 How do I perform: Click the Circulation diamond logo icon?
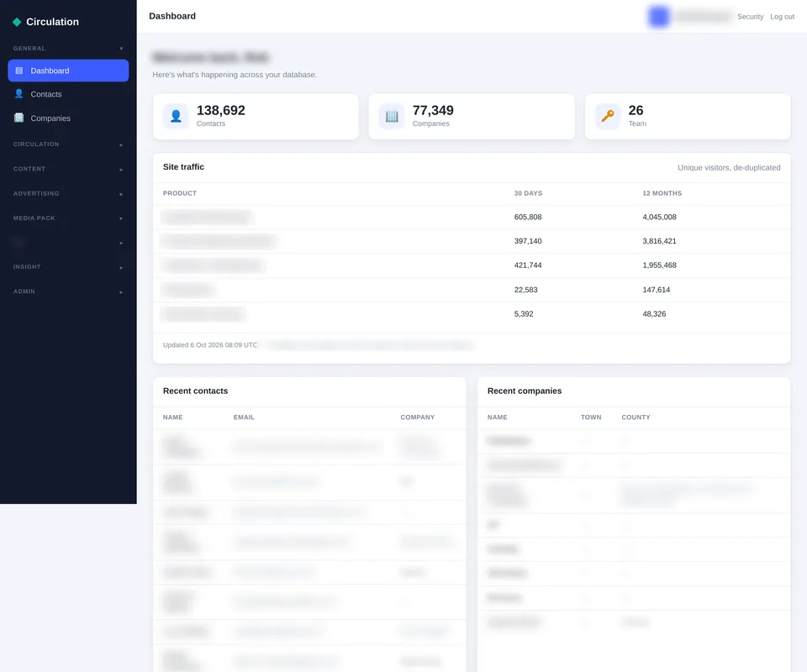17,22
